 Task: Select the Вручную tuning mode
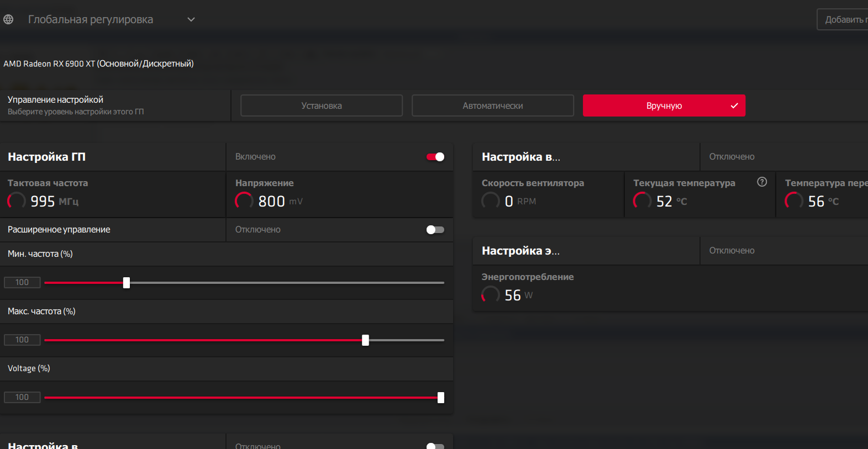pyautogui.click(x=664, y=105)
